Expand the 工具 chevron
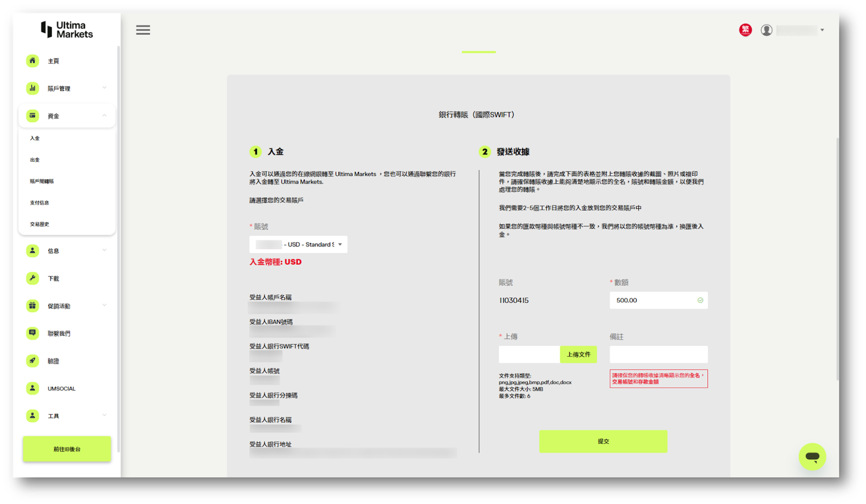The width and height of the screenshot is (866, 504). pos(104,415)
